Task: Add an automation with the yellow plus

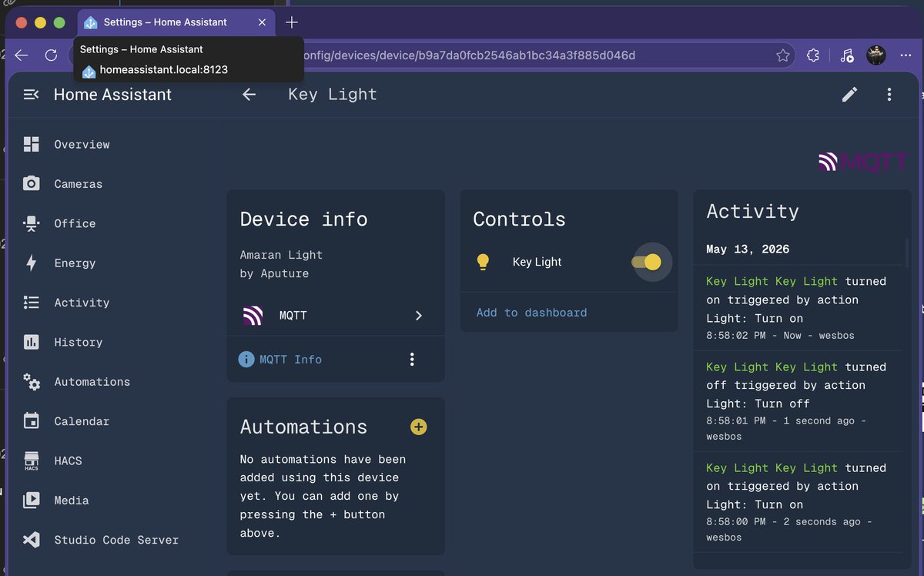Action: point(418,427)
